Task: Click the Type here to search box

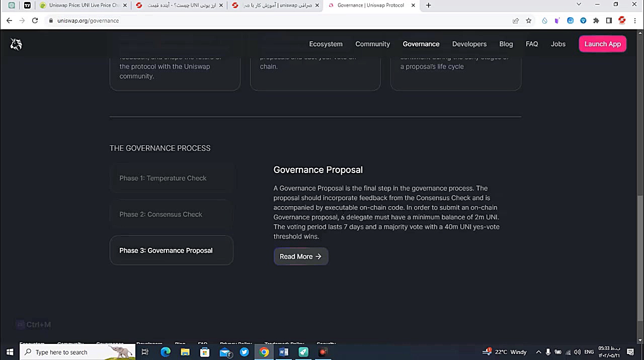Action: point(78,352)
